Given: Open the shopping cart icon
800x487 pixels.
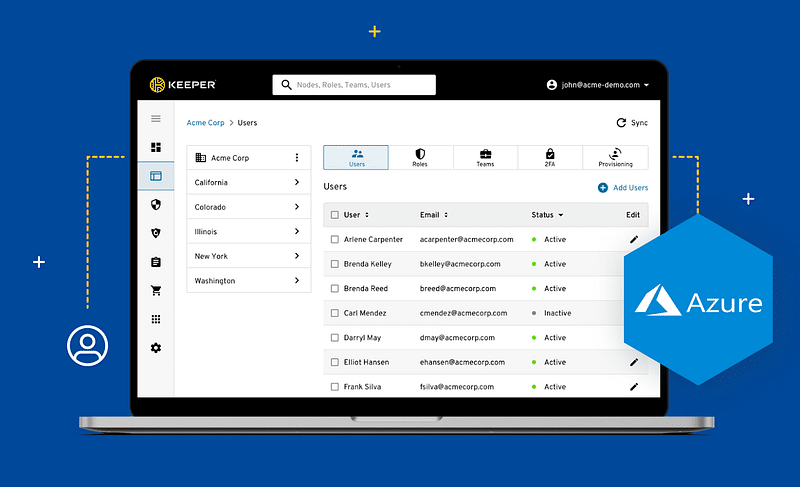Looking at the screenshot, I should point(156,291).
